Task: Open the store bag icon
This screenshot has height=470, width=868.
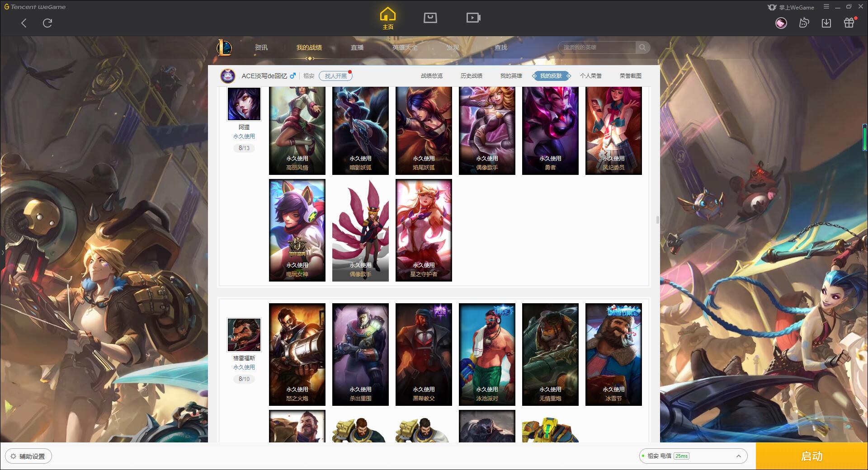Action: pos(430,18)
